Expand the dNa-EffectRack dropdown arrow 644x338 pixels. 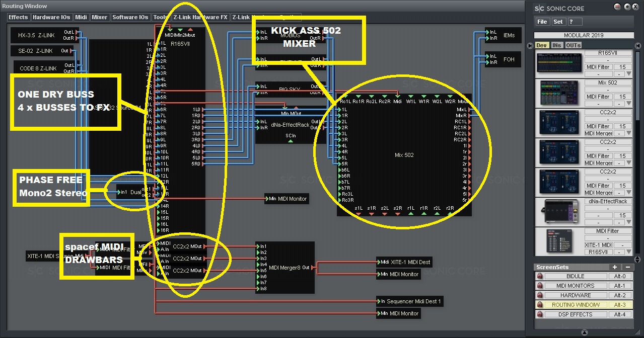628,222
